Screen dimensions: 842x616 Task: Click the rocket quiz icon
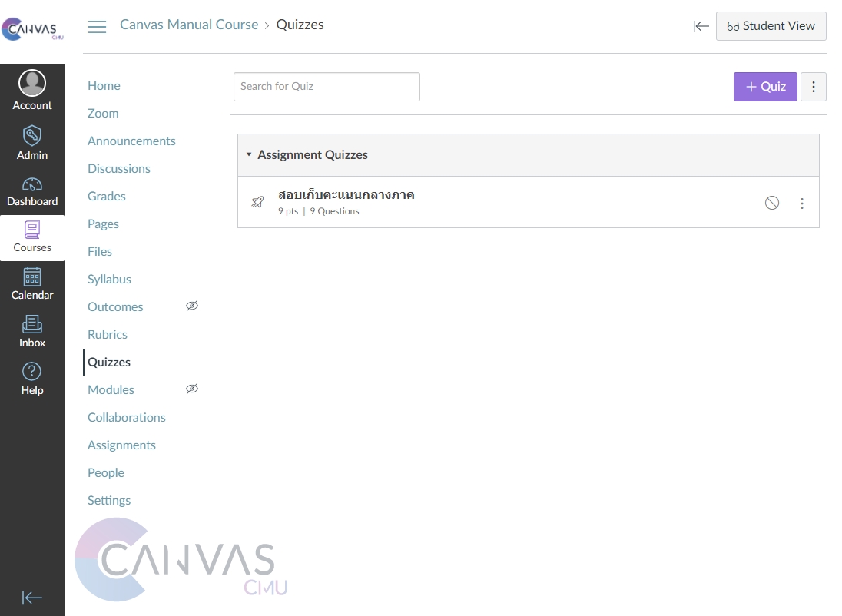coord(257,202)
